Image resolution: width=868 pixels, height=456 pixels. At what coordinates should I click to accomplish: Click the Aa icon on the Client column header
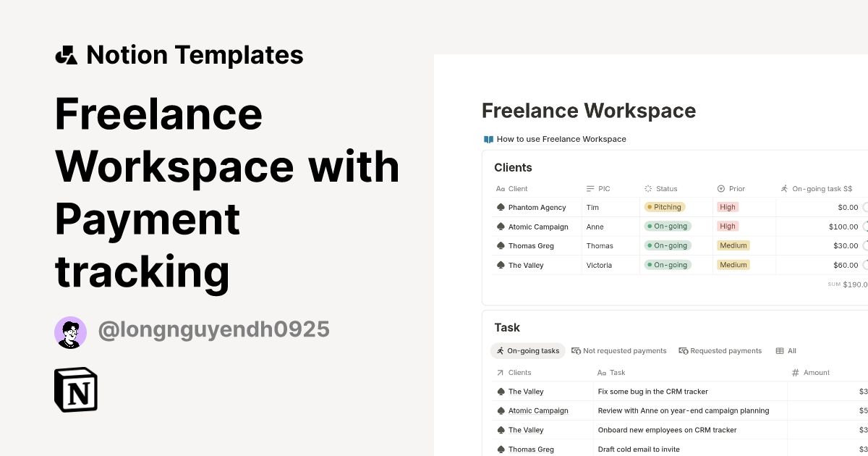click(x=499, y=188)
